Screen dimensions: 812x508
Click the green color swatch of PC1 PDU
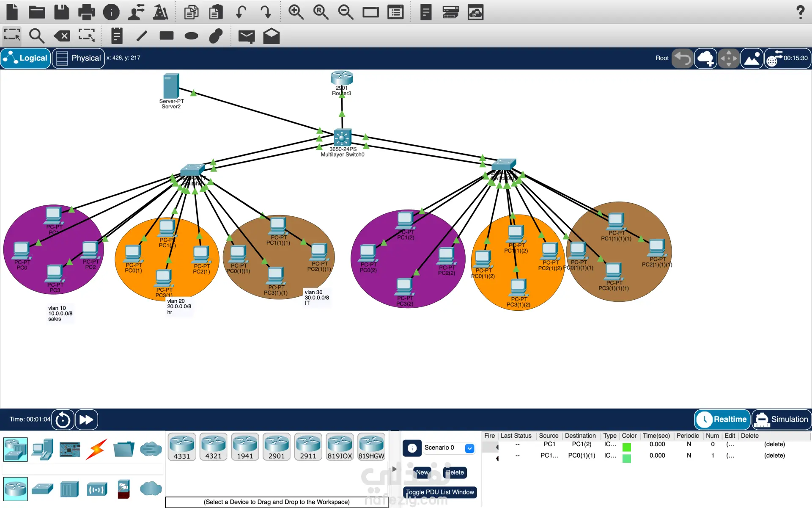(627, 447)
